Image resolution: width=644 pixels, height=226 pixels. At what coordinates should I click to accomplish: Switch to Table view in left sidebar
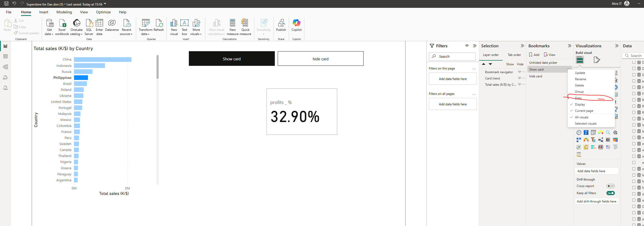5,56
